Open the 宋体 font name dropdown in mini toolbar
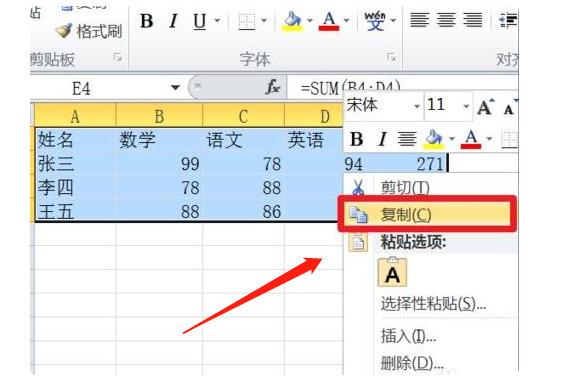 coord(417,107)
